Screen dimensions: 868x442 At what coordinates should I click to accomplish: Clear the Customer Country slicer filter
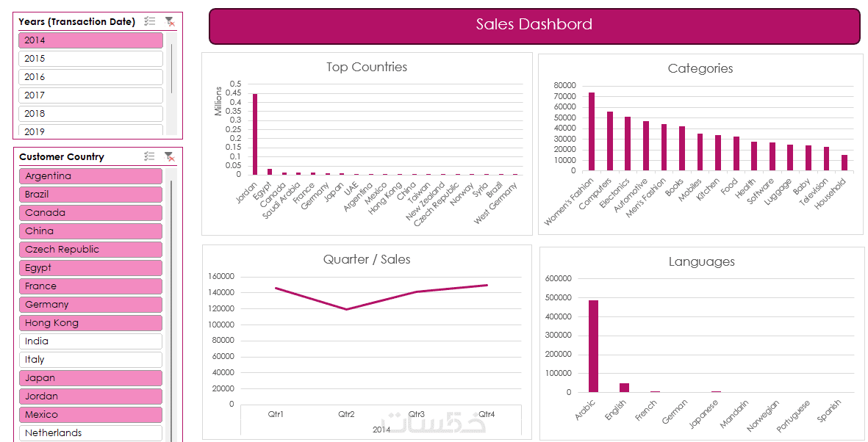click(x=170, y=156)
